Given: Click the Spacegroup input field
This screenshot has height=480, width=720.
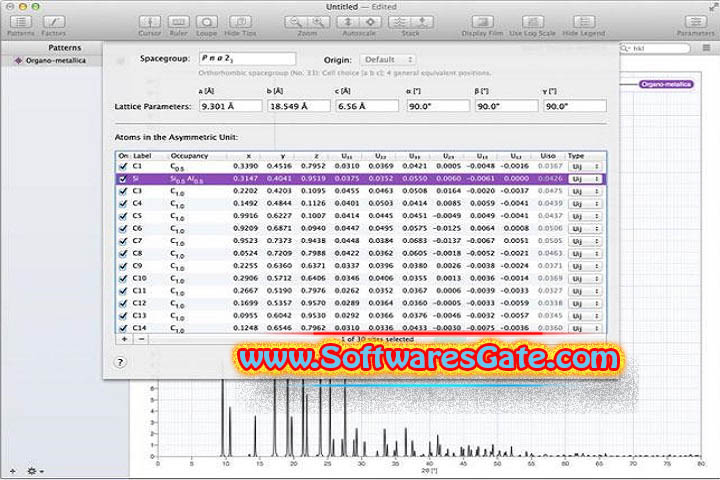Looking at the screenshot, I should point(248,59).
